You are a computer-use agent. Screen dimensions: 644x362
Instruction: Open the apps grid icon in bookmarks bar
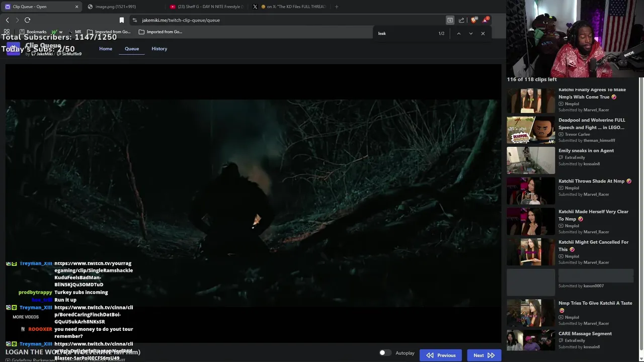coord(7,32)
